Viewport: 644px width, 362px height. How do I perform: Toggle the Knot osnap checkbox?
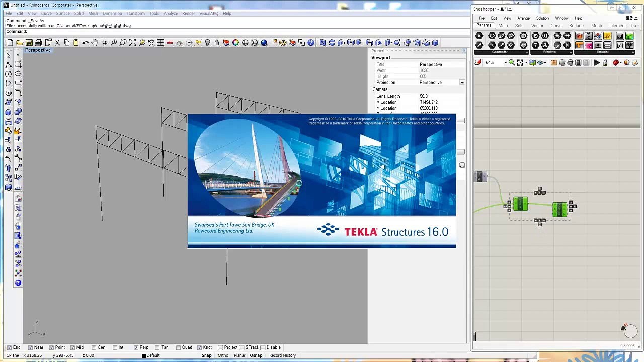click(x=199, y=347)
